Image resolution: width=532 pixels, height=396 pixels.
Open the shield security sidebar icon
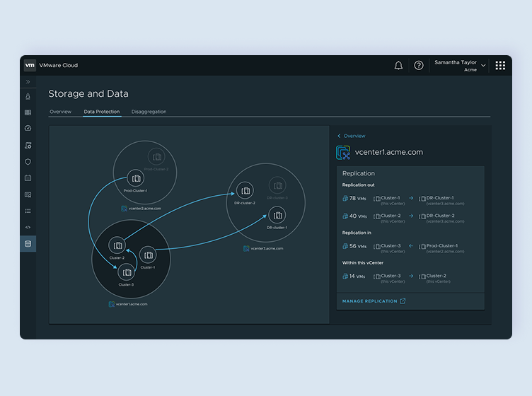(28, 162)
